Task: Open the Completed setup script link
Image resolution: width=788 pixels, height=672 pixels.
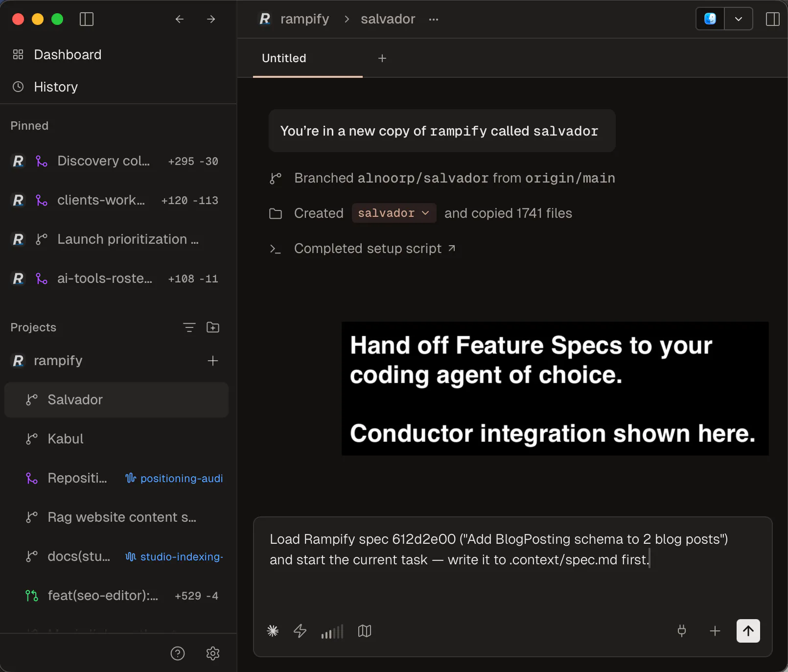Action: click(375, 249)
